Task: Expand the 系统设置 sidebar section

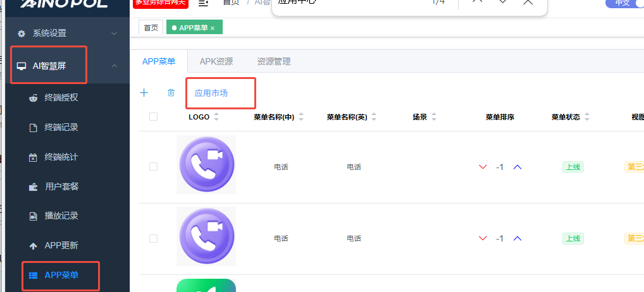Action: click(66, 33)
